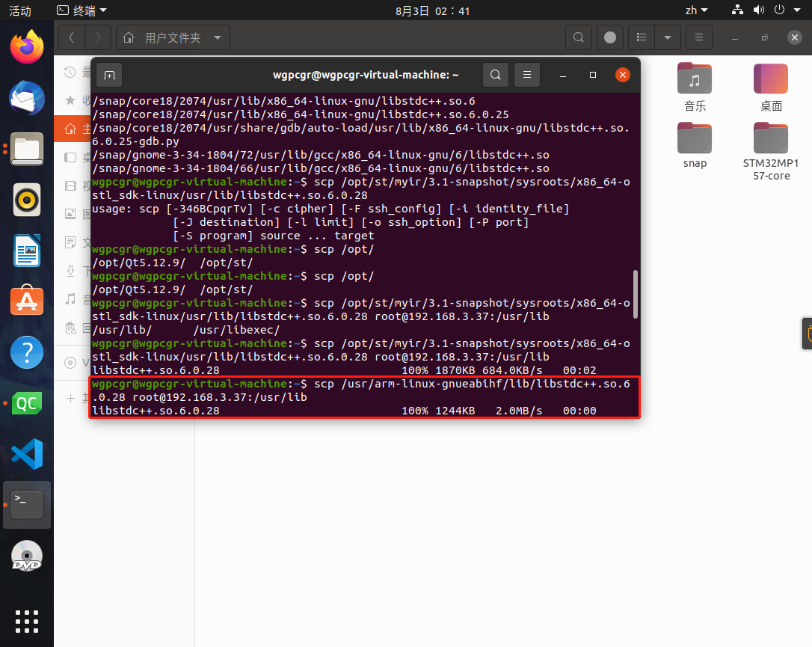This screenshot has width=812, height=647.
Task: Expand the system menu arrow
Action: point(797,10)
